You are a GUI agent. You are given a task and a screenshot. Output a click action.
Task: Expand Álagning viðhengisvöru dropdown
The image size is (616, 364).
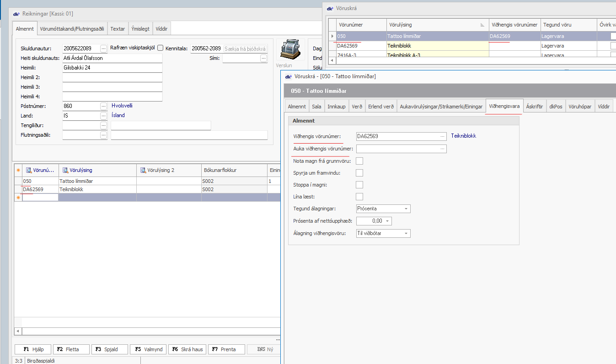(406, 234)
